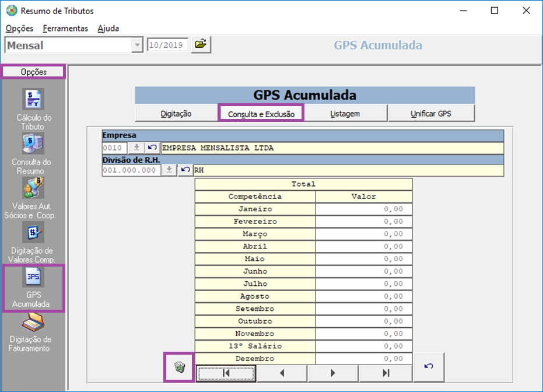Click the Fevereiro value cell

point(363,221)
